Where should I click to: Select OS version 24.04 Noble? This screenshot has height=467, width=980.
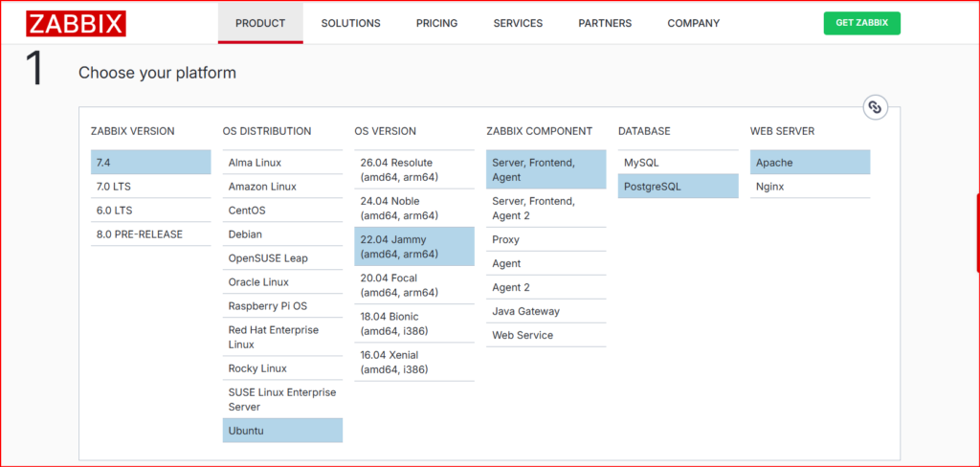414,209
